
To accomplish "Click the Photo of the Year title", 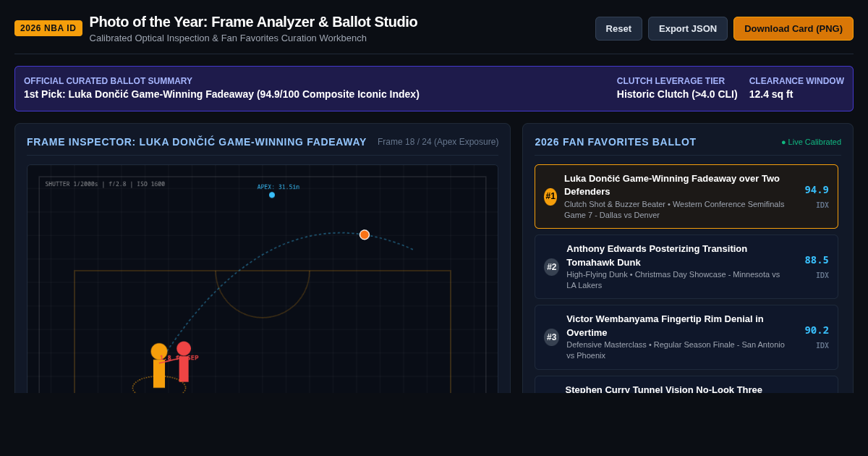I will click(253, 22).
